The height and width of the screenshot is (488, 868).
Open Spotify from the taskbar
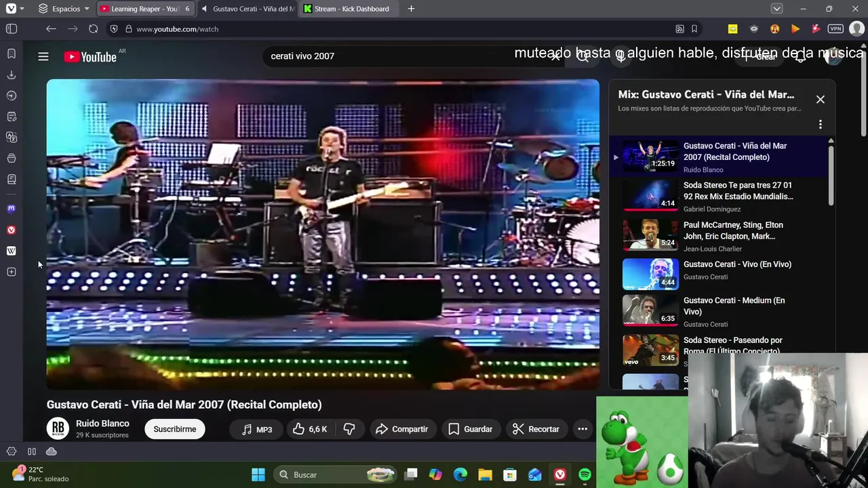click(585, 474)
